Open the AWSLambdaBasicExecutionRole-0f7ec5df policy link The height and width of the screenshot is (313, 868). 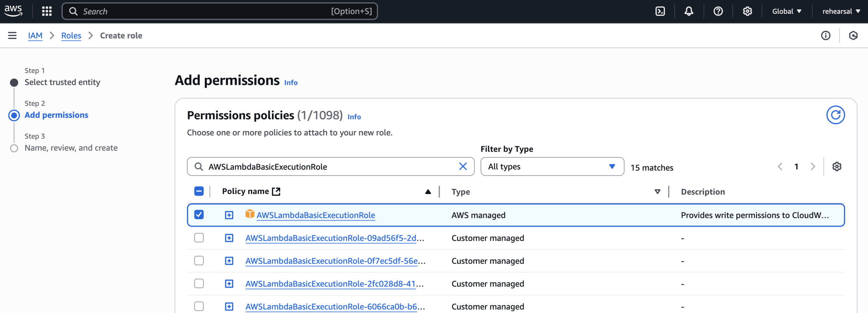335,261
